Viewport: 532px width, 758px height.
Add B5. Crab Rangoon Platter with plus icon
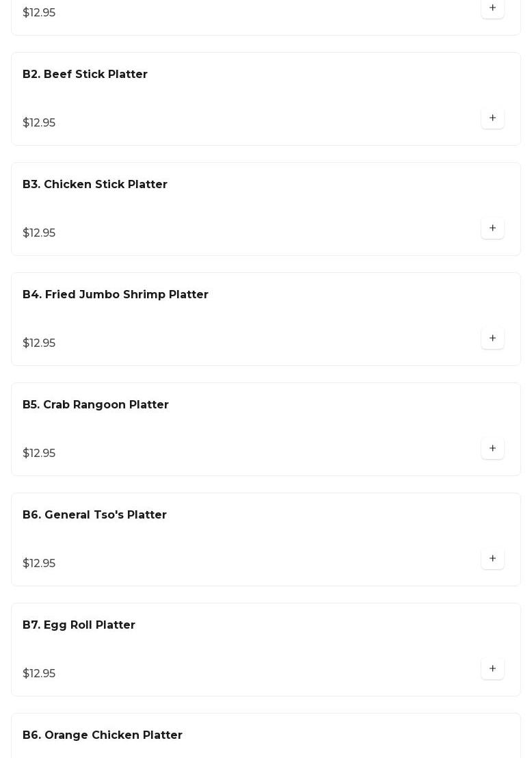(x=492, y=449)
